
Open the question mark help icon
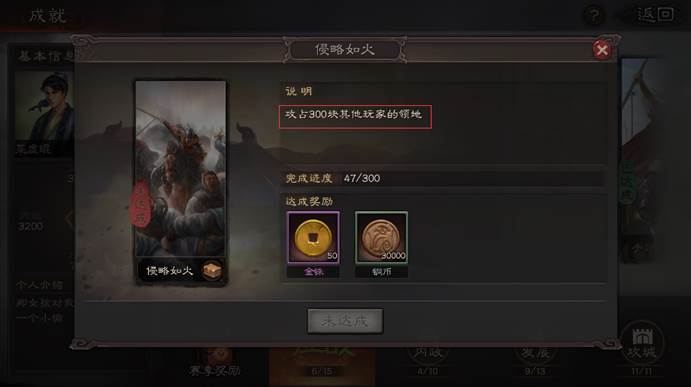[x=594, y=16]
